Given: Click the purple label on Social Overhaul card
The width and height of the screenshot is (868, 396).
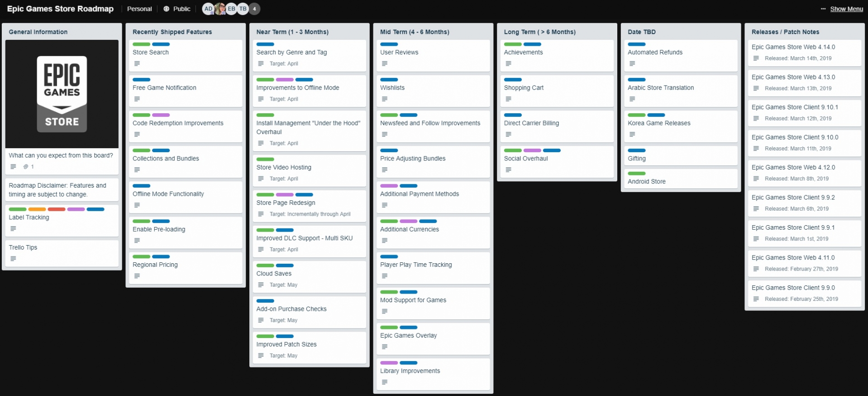Looking at the screenshot, I should (532, 150).
